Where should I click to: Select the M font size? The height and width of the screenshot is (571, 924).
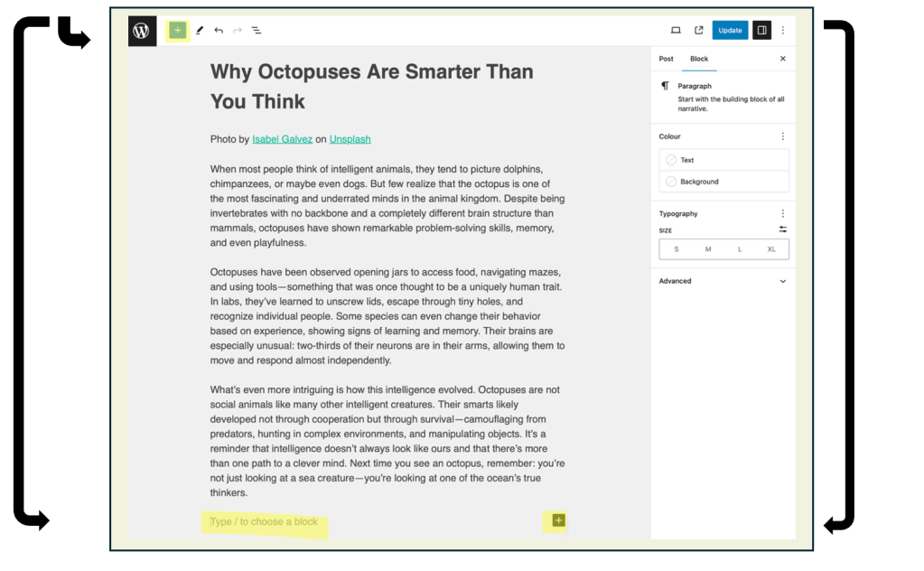(708, 249)
